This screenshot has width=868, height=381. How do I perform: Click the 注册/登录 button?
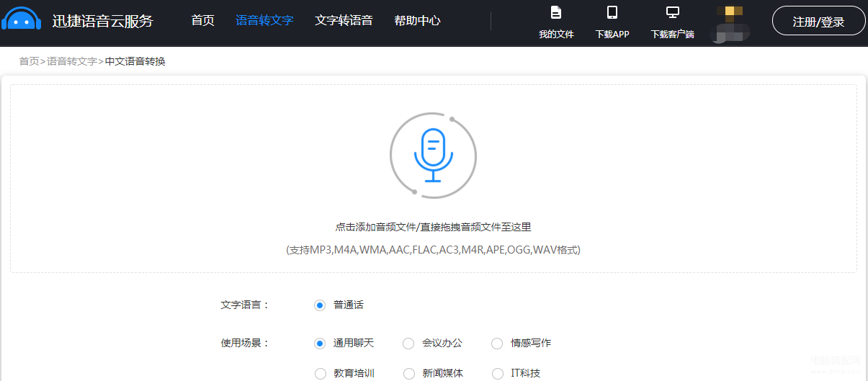click(x=818, y=22)
